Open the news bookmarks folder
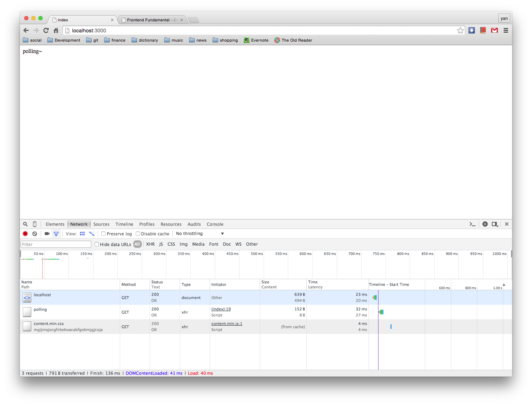Image resolution: width=532 pixels, height=405 pixels. tap(198, 40)
